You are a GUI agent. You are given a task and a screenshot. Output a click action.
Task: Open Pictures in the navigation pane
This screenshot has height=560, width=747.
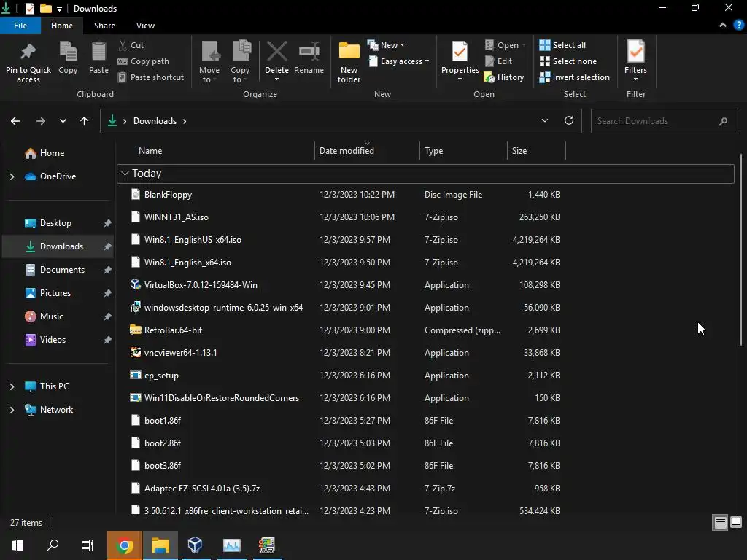point(55,293)
